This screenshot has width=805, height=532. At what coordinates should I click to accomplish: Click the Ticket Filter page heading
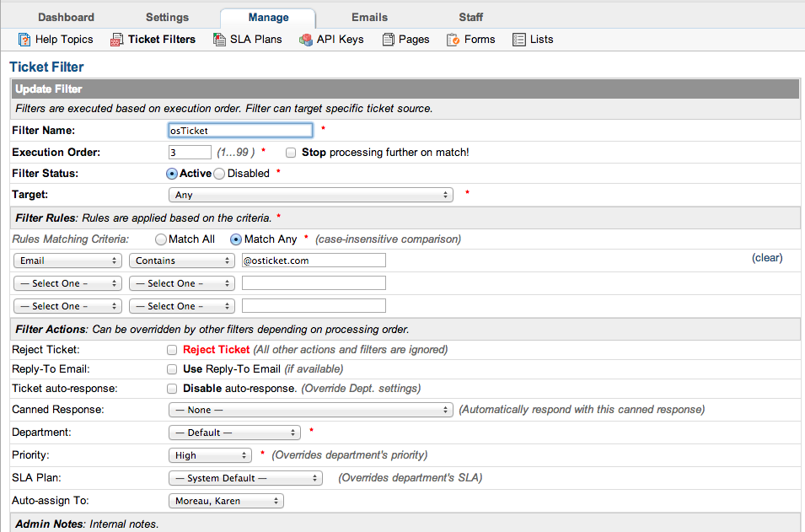[x=46, y=67]
